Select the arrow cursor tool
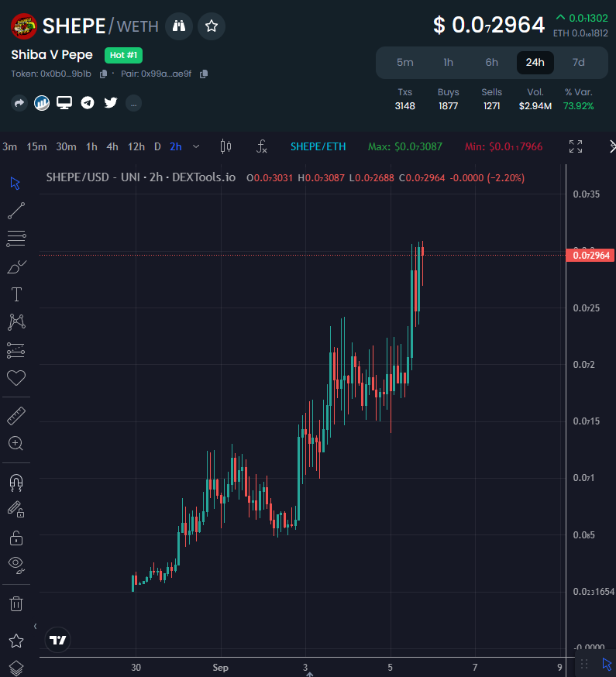 coord(15,184)
